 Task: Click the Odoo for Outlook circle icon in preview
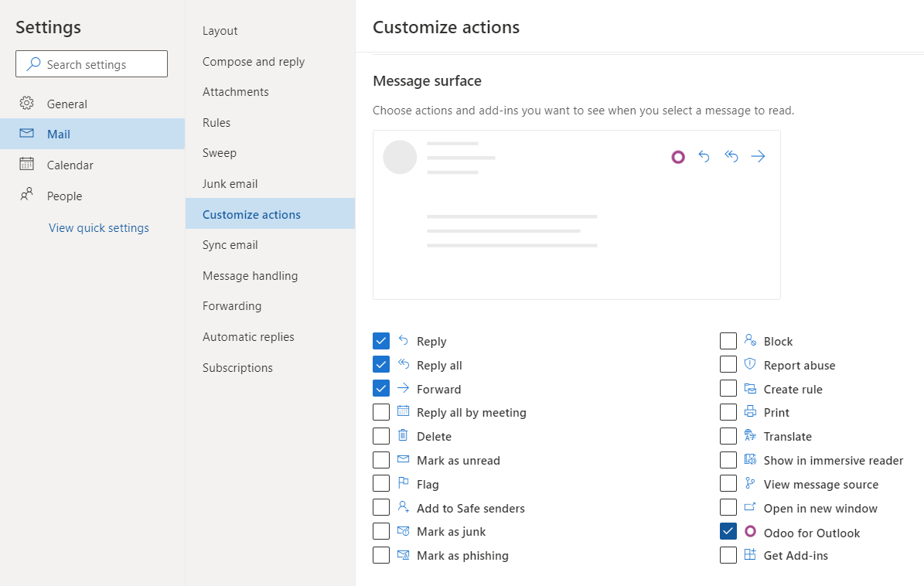point(678,156)
